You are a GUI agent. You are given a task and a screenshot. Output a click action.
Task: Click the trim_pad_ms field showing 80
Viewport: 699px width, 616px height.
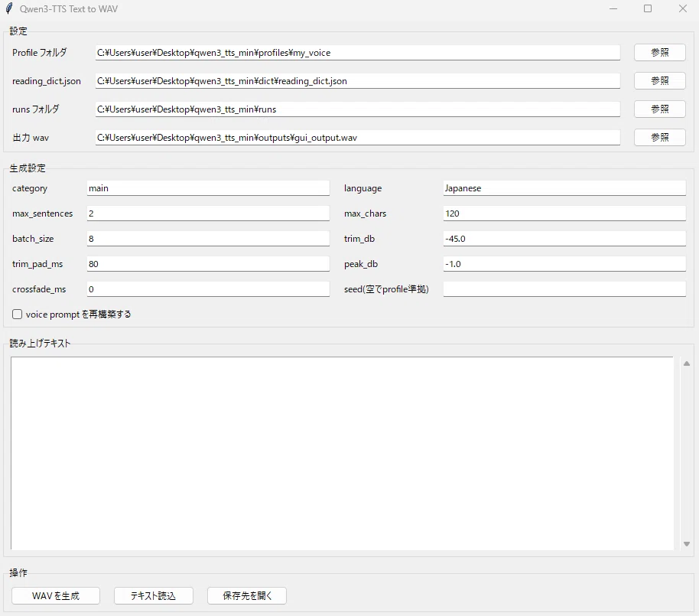click(x=208, y=264)
